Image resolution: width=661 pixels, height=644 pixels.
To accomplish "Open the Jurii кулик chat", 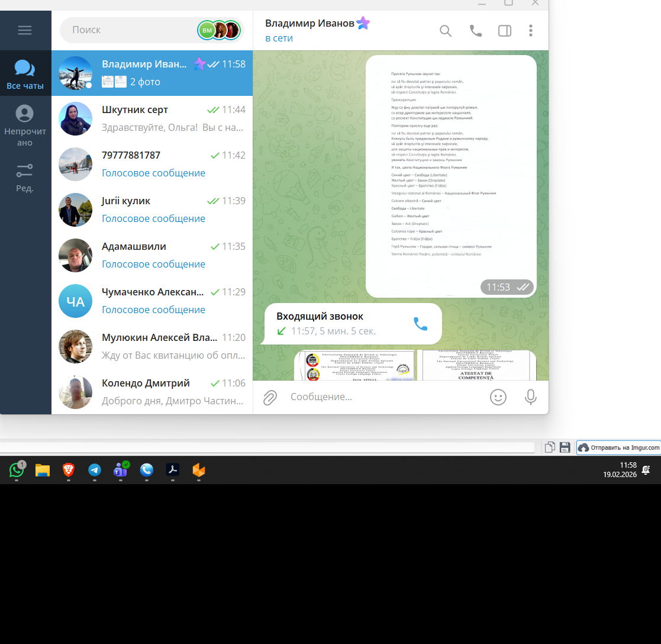I will coord(152,210).
